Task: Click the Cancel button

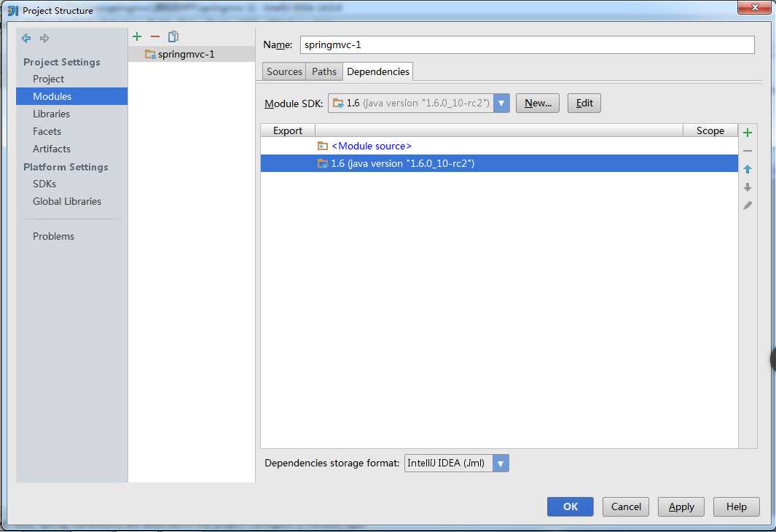Action: tap(626, 506)
